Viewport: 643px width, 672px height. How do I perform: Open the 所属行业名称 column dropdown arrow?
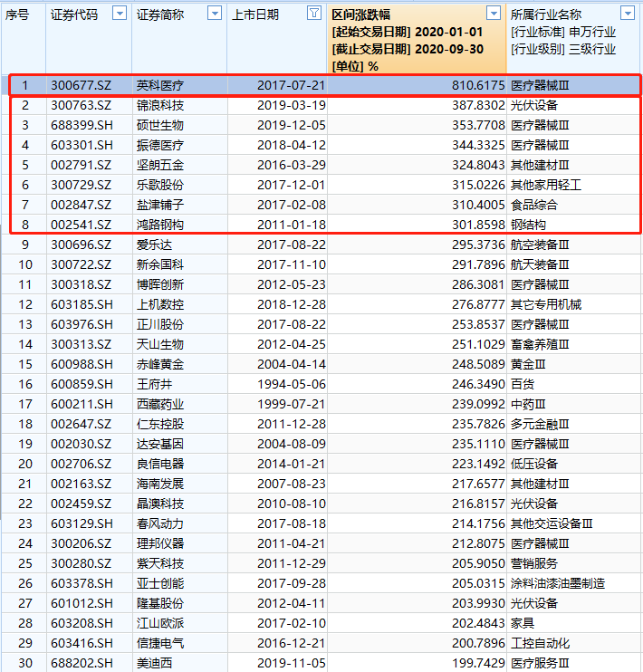[x=628, y=14]
